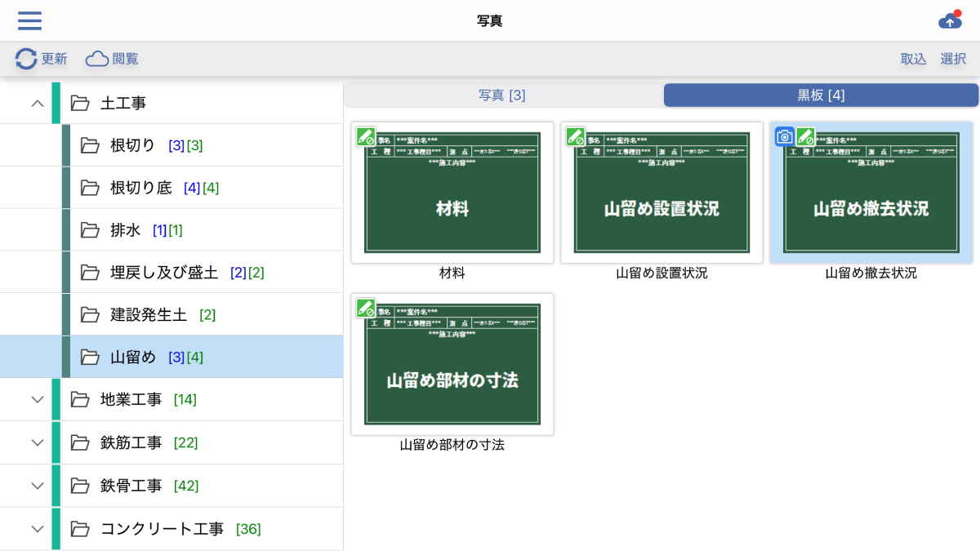Click folder icon beside 鉄骨工事
980x551 pixels.
[x=80, y=486]
